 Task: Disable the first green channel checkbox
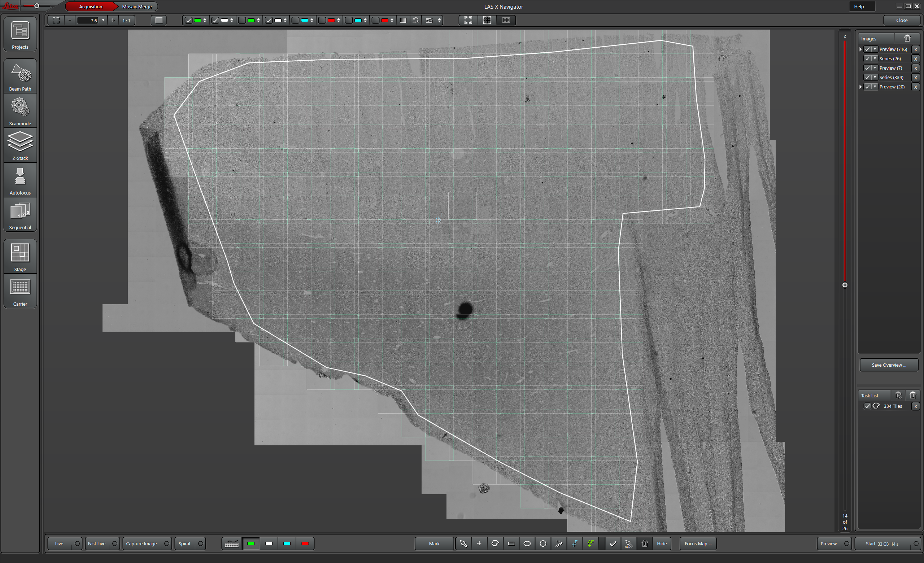tap(189, 20)
